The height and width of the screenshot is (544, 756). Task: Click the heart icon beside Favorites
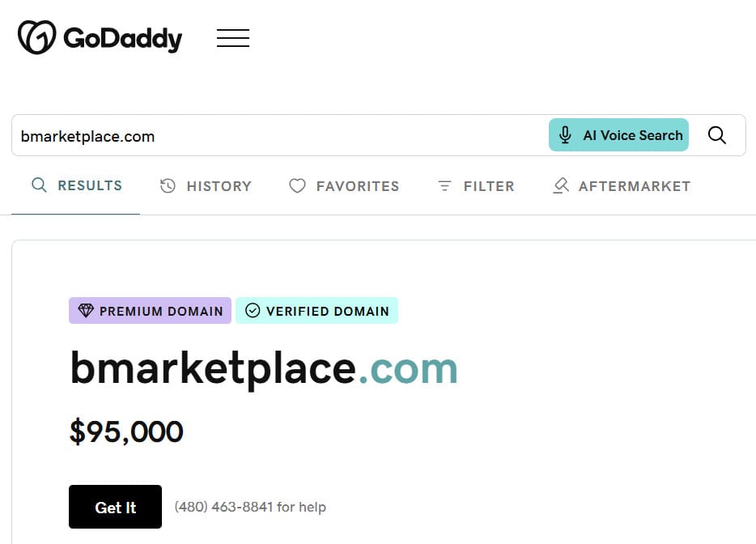(x=297, y=186)
